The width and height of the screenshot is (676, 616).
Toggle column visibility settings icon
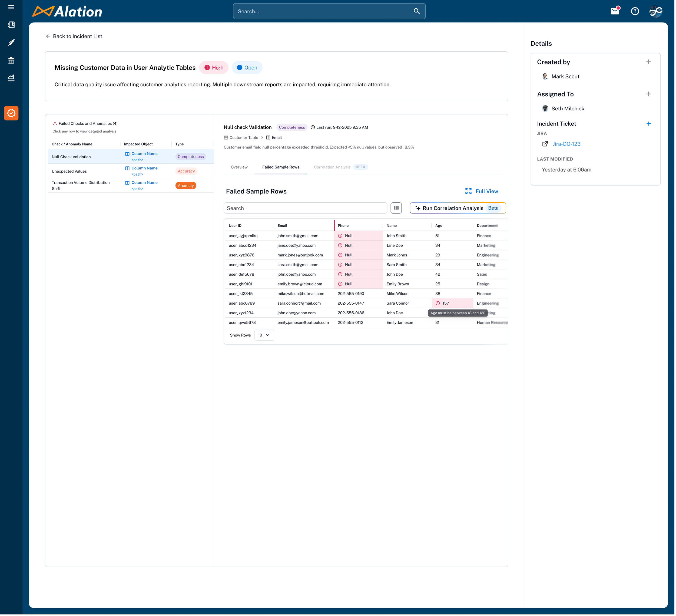click(x=396, y=208)
